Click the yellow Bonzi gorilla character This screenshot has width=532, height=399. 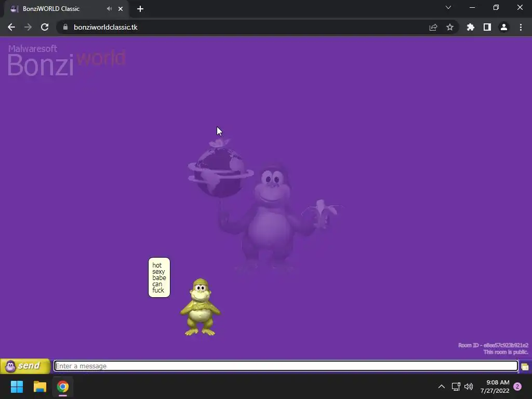click(200, 308)
